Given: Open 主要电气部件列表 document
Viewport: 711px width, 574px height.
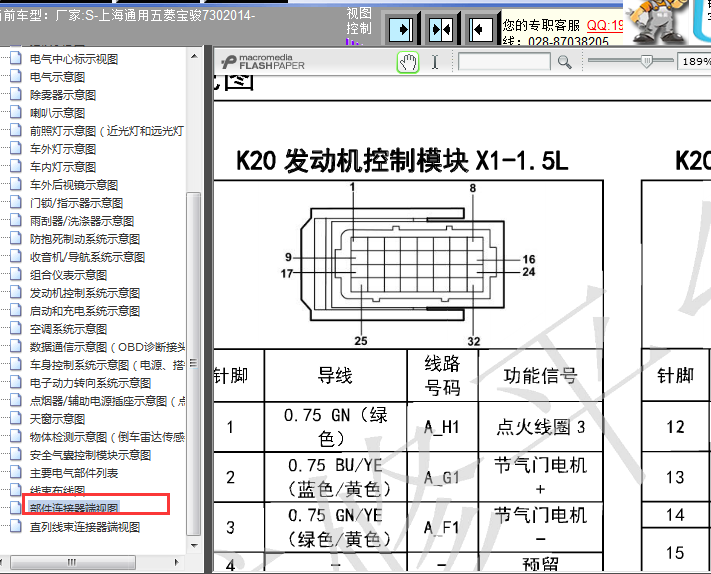Looking at the screenshot, I should click(74, 473).
